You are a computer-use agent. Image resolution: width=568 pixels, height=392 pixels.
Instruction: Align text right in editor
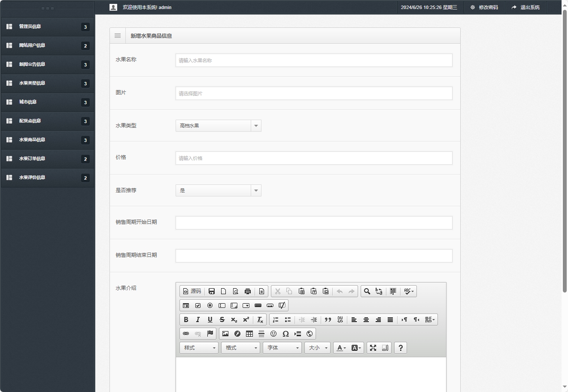(x=378, y=320)
